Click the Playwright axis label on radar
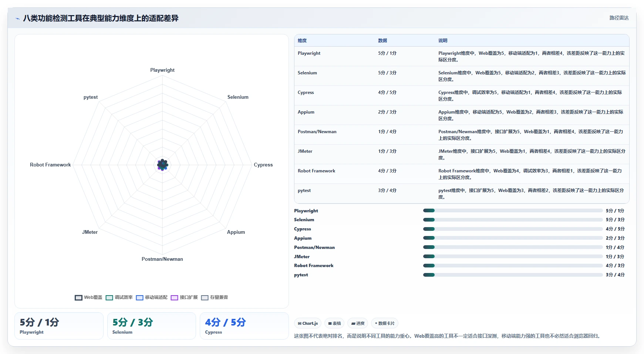The height and width of the screenshot is (354, 644). 162,70
